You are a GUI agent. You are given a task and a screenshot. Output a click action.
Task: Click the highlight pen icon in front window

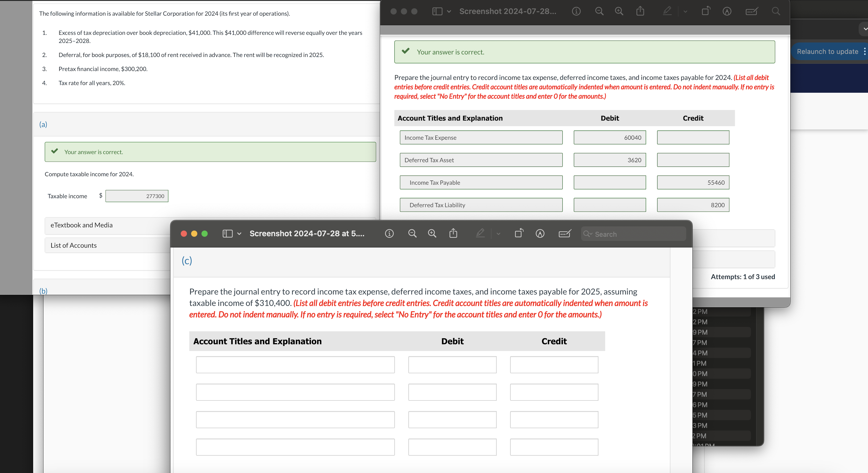480,234
